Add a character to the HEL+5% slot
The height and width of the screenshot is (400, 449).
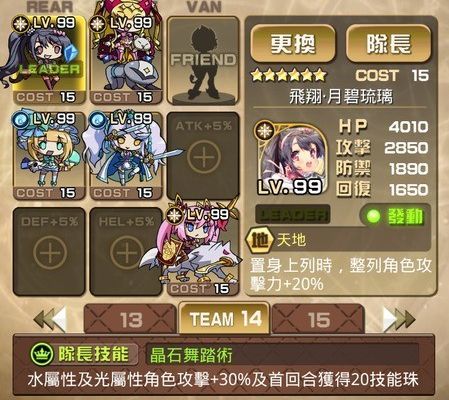pyautogui.click(x=126, y=252)
